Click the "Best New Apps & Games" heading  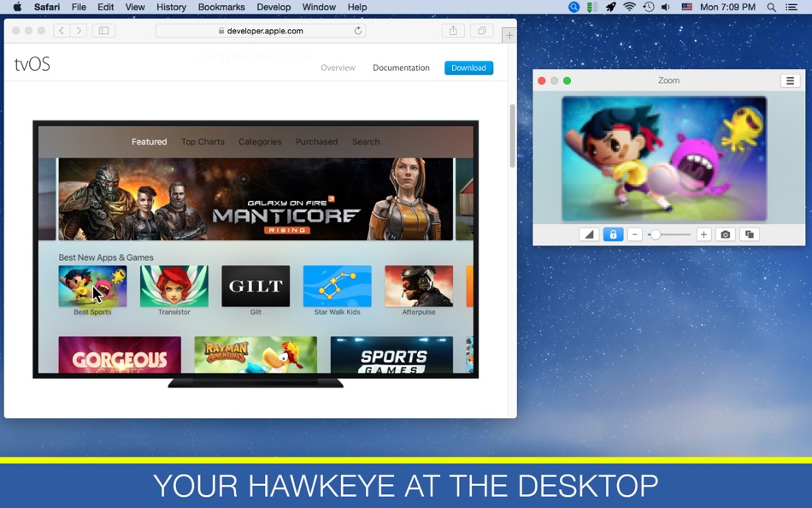pos(106,257)
